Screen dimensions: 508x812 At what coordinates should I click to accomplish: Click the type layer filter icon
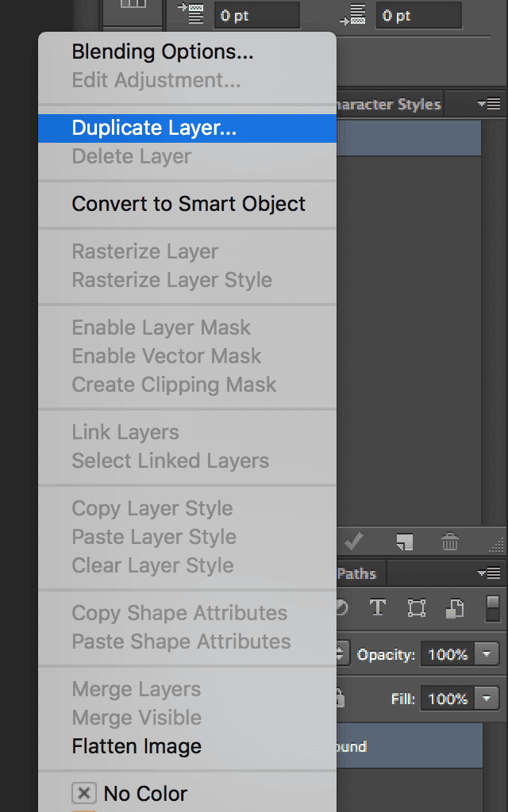coord(377,608)
